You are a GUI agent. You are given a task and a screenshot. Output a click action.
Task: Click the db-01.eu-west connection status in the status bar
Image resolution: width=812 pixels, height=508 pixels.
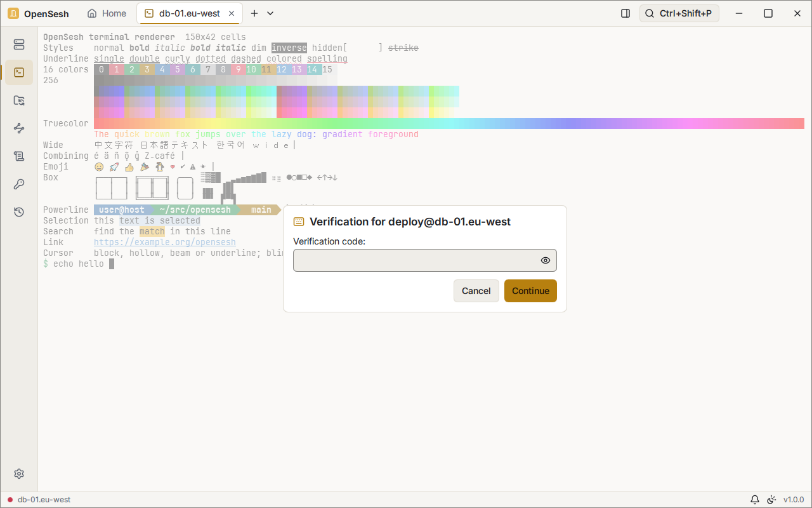click(x=39, y=500)
